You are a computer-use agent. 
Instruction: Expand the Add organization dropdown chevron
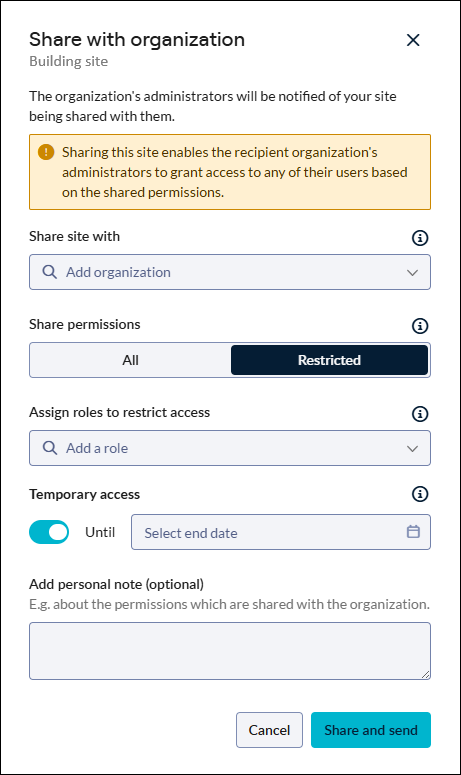[x=412, y=272]
